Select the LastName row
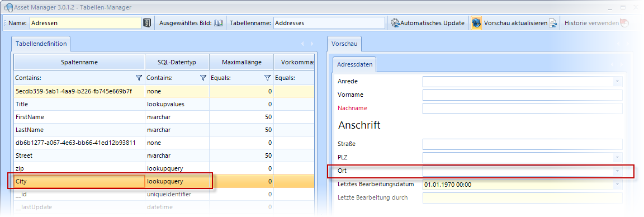This screenshot has width=644, height=217. tap(164, 130)
